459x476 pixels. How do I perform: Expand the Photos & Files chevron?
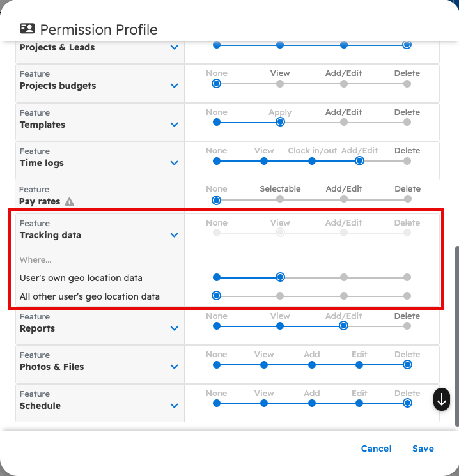coord(175,367)
